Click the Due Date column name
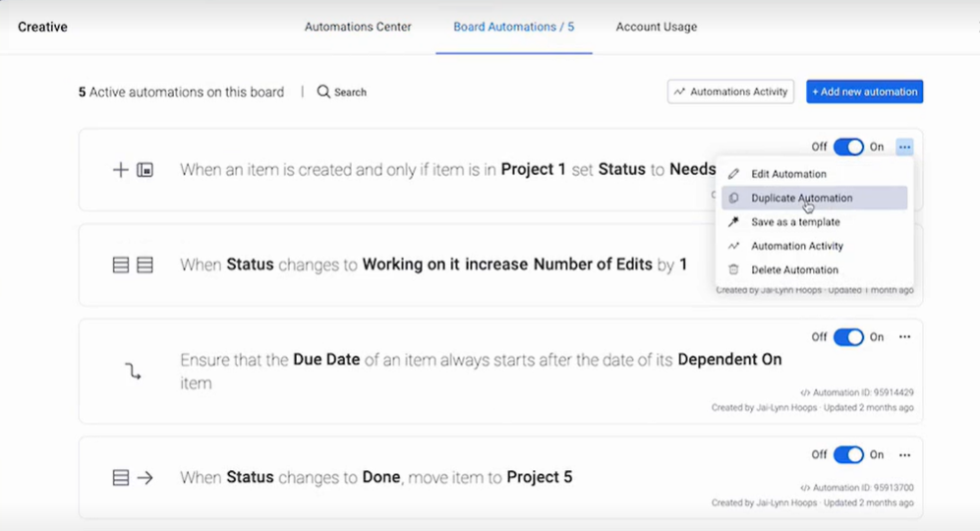The height and width of the screenshot is (531, 980). coord(326,360)
